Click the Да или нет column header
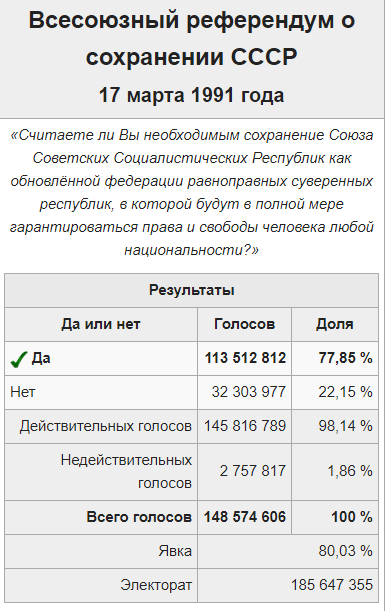The height and width of the screenshot is (611, 385). pos(101,324)
